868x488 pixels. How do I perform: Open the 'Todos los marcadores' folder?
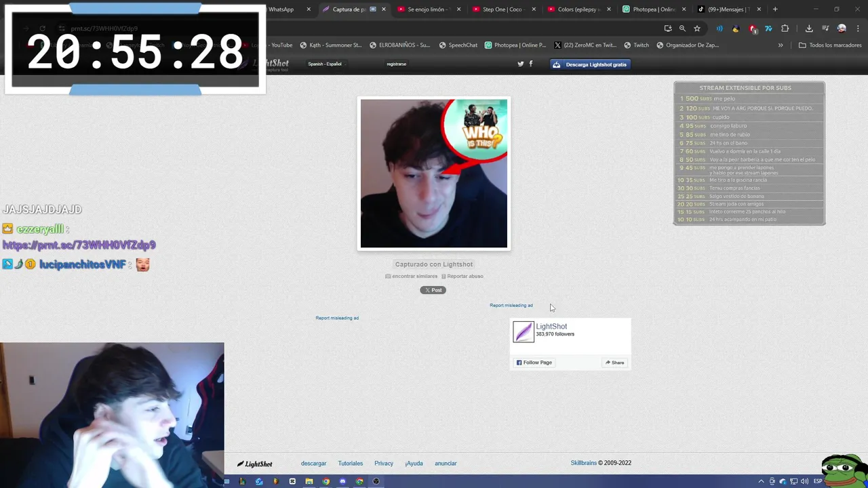[830, 45]
